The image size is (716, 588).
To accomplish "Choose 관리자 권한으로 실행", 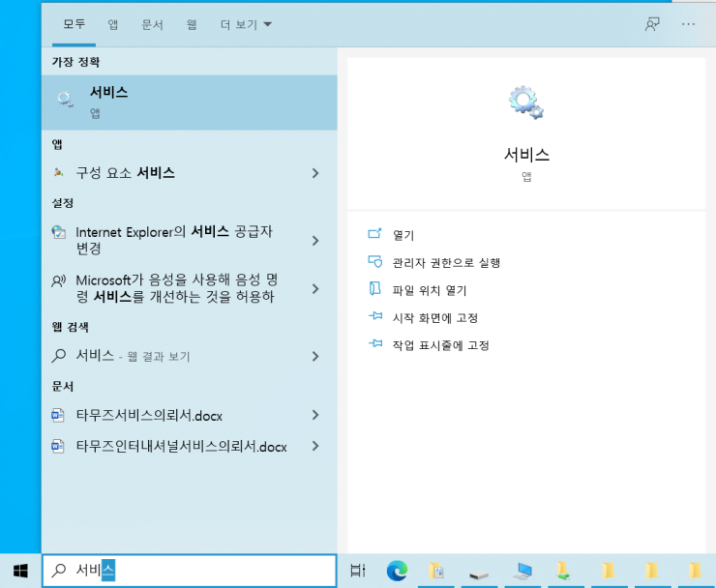I will pyautogui.click(x=446, y=262).
